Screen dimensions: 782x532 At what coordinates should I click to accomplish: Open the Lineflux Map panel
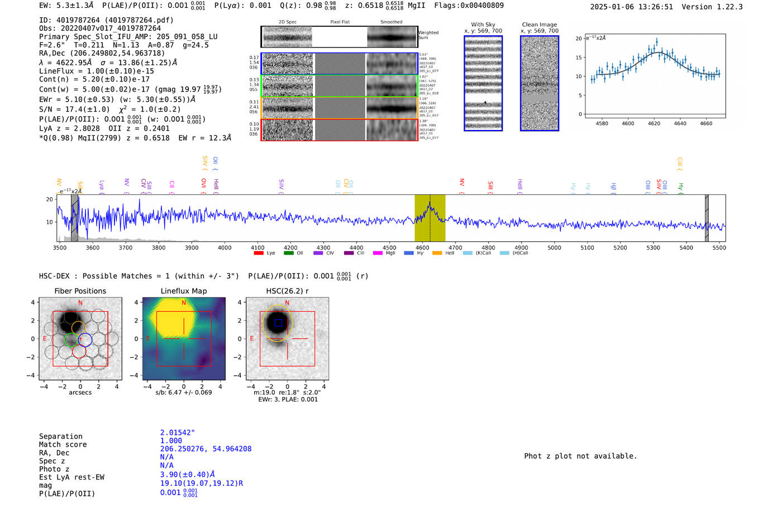point(184,339)
